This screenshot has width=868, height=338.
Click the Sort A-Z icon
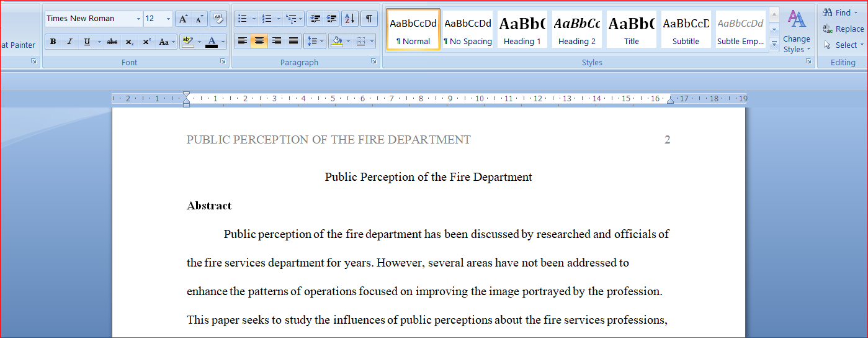coord(350,19)
